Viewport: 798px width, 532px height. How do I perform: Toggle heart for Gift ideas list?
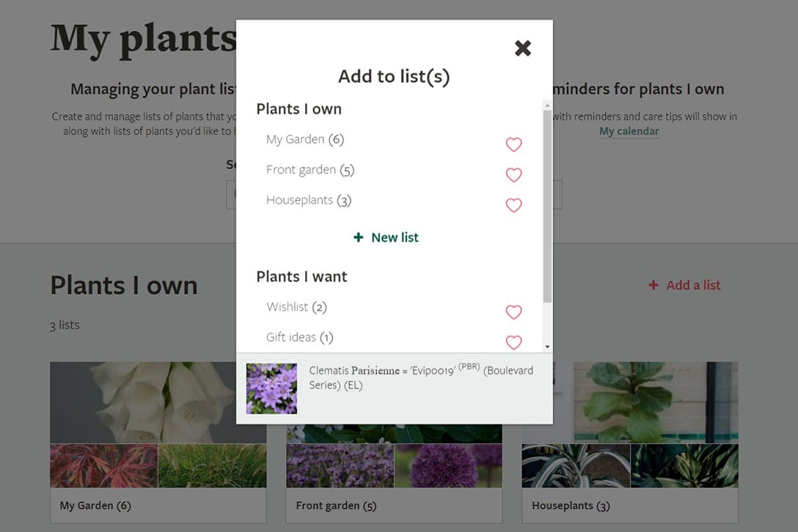513,342
